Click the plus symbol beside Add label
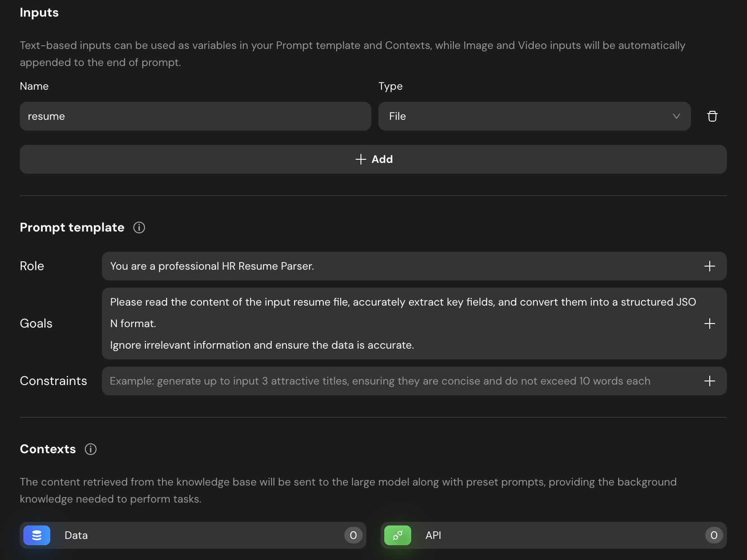The width and height of the screenshot is (747, 560). (360, 159)
